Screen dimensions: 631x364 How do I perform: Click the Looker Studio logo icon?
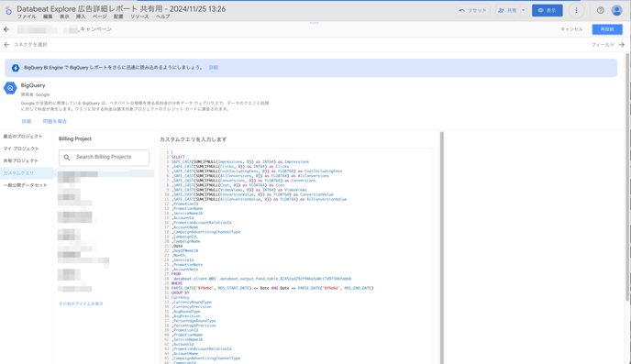(x=8, y=11)
